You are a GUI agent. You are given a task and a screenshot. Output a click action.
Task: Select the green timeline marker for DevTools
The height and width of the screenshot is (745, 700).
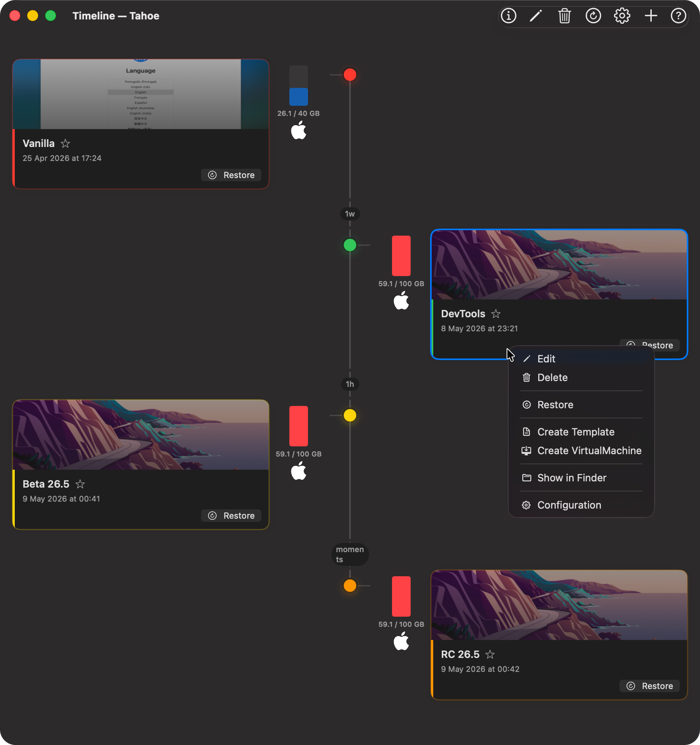350,245
